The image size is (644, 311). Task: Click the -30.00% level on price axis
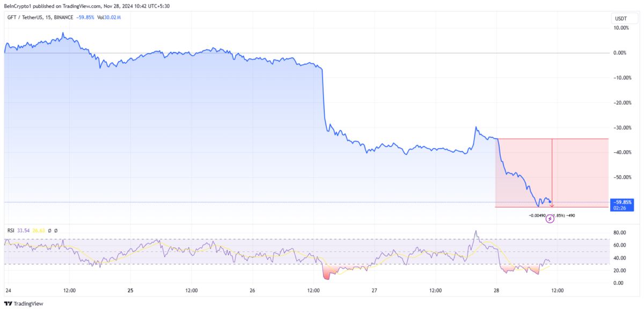tap(620, 128)
